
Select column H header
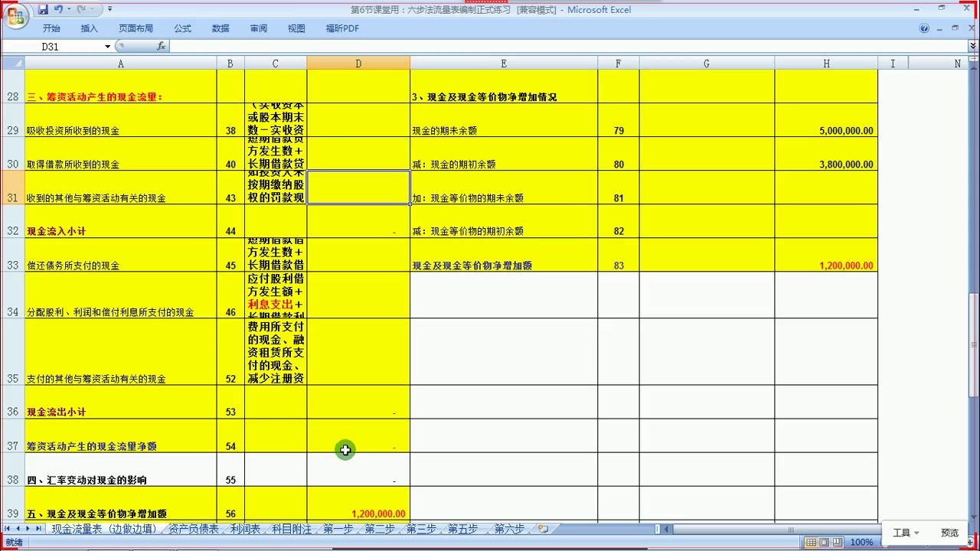[x=826, y=64]
